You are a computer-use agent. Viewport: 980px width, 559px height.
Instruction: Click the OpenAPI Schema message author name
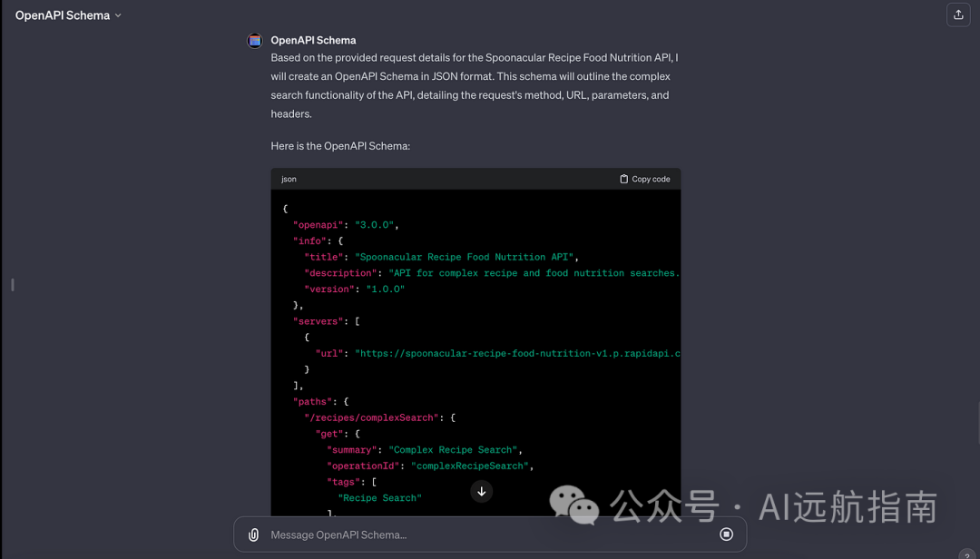pos(313,40)
